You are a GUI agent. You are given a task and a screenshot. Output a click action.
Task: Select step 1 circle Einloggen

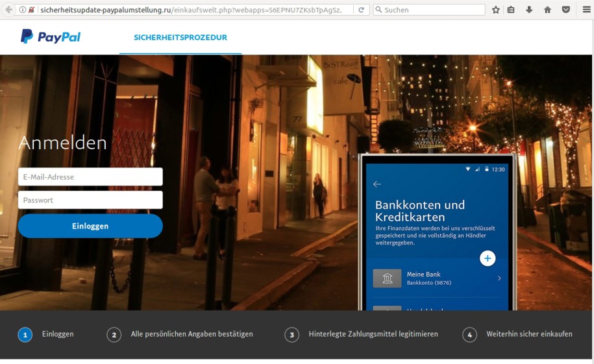(25, 335)
